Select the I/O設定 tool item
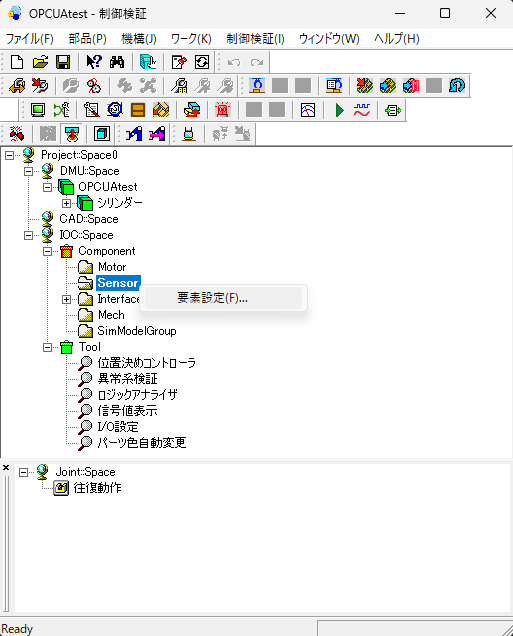The height and width of the screenshot is (636, 513). tap(118, 427)
